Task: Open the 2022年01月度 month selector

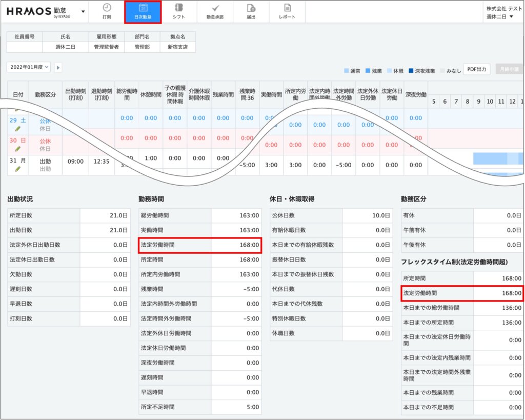Action: 29,67
